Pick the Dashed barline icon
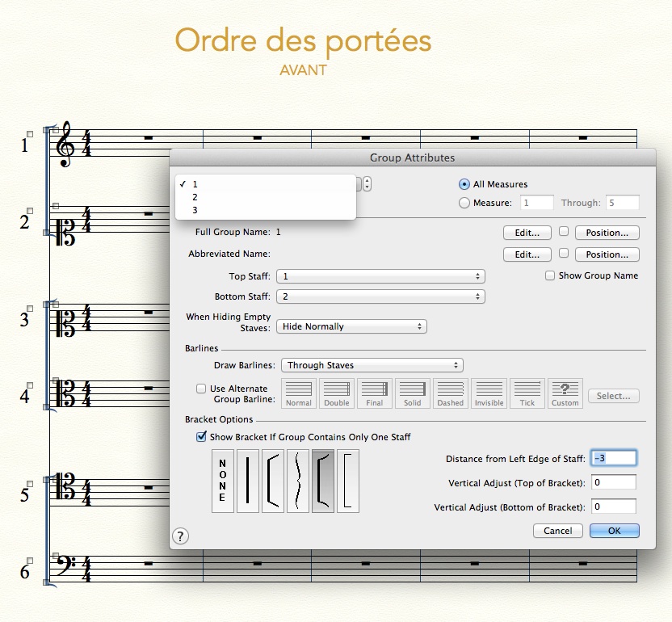 tap(451, 393)
